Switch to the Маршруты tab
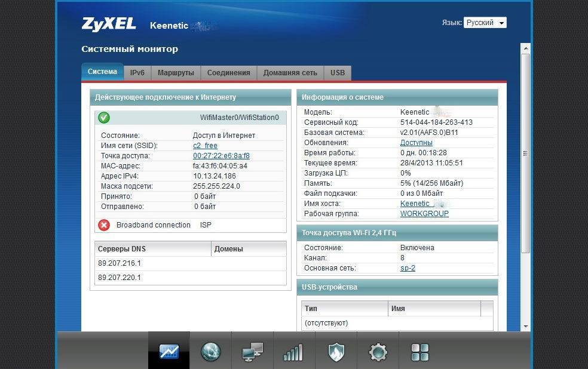This screenshot has height=369, width=588. tap(176, 73)
